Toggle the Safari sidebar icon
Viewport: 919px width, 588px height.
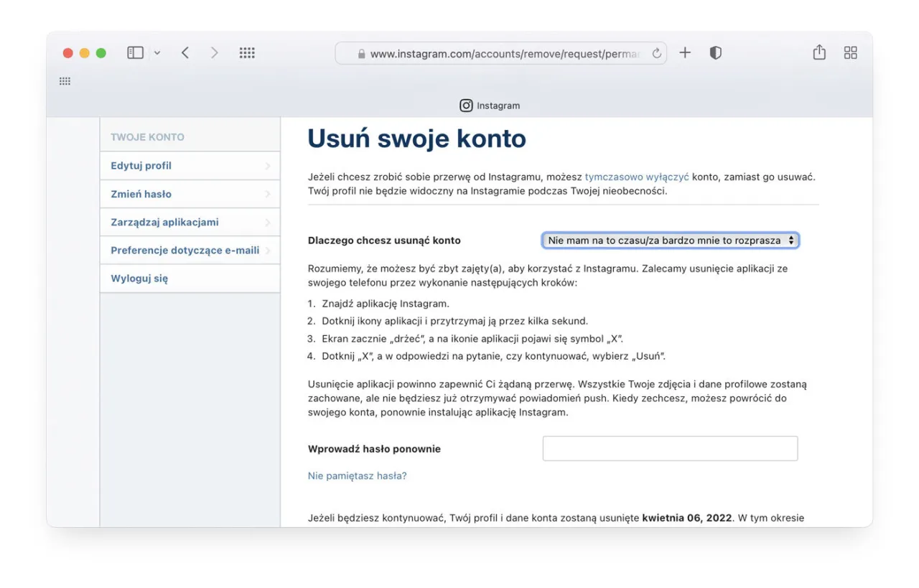coord(135,53)
